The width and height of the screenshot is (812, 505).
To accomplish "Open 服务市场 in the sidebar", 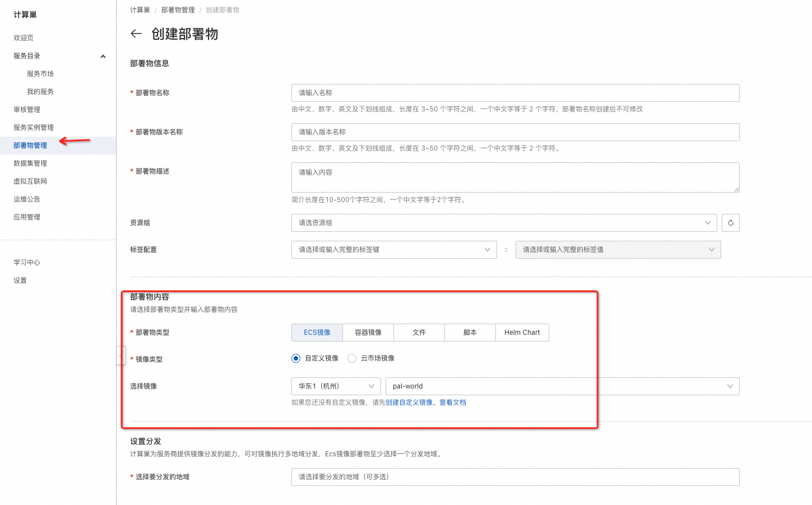I will [40, 74].
